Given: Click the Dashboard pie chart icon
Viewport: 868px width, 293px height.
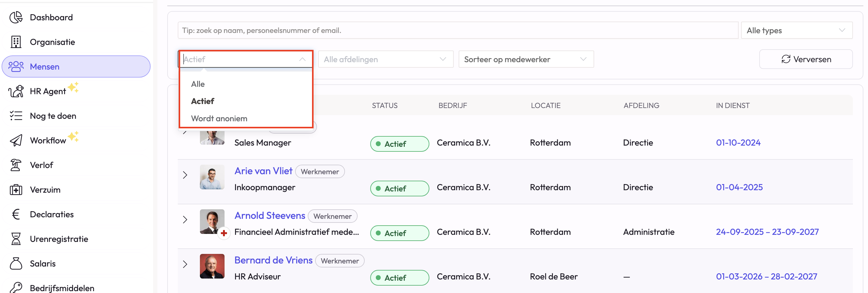Looking at the screenshot, I should (16, 17).
